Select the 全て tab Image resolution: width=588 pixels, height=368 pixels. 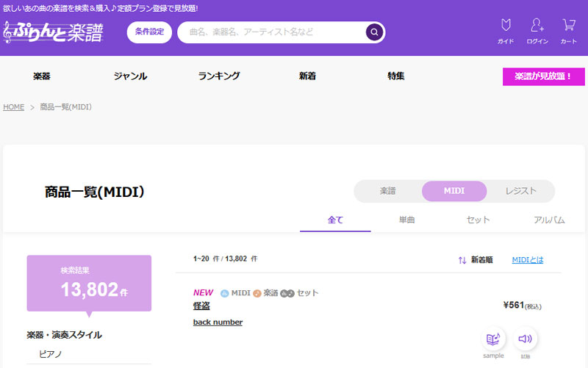(x=335, y=220)
